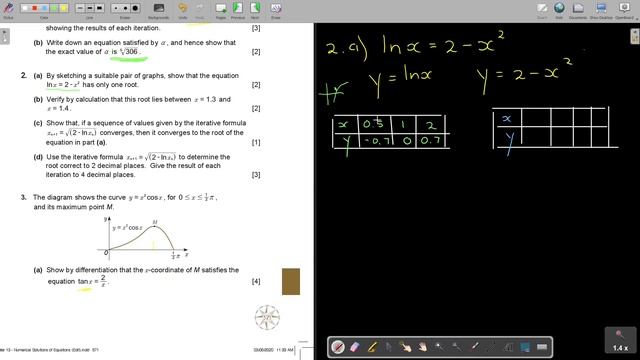640x360 pixels.
Task: Choose the medium eraser size
Action: 125,8
